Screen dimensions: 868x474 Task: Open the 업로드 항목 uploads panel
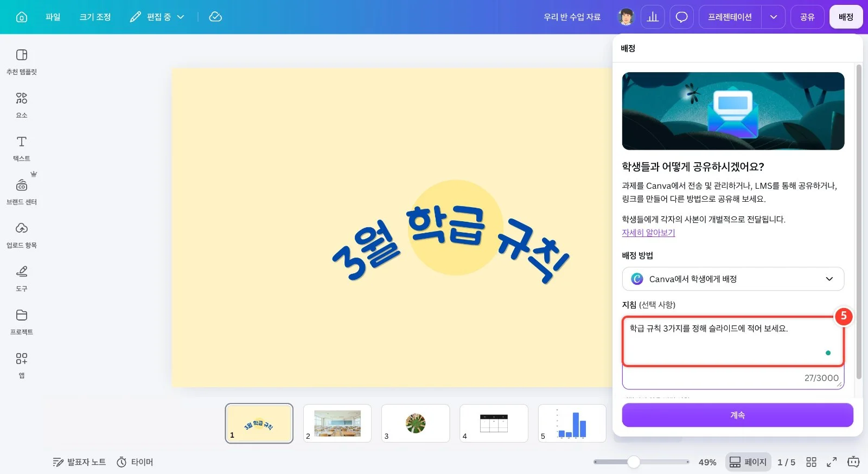click(x=22, y=235)
